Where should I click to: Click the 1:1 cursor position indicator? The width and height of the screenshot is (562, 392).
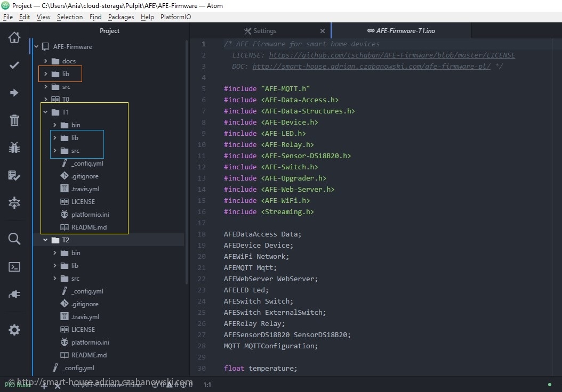(207, 385)
